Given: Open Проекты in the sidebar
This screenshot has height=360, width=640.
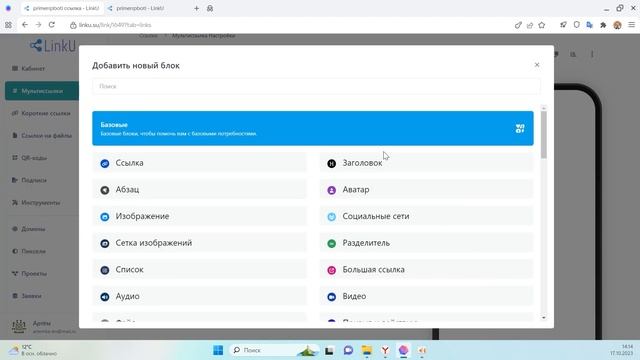Looking at the screenshot, I should [x=29, y=273].
